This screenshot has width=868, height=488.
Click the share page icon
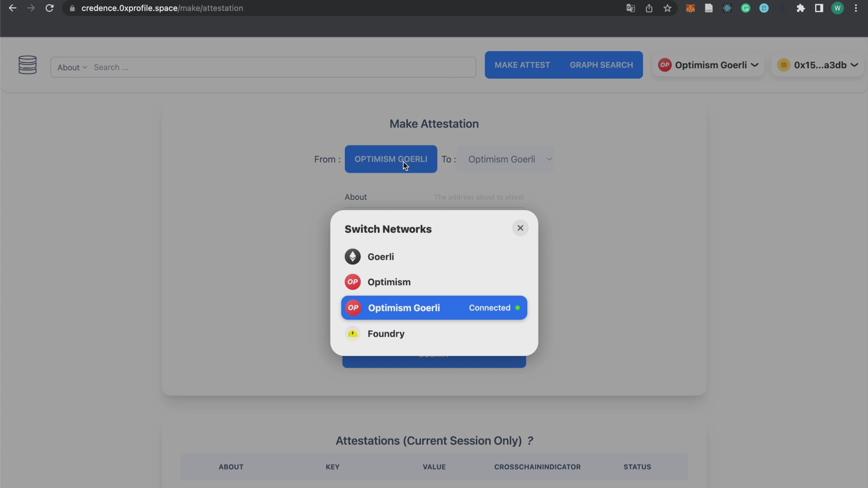649,8
